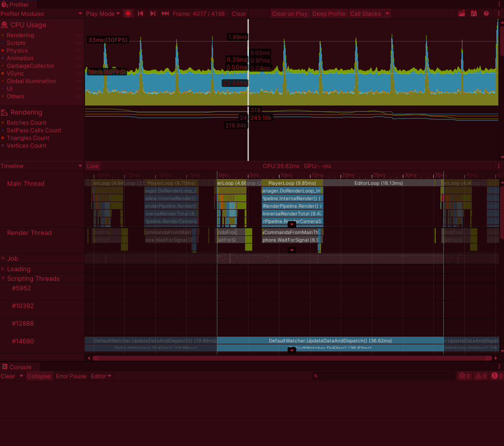
Task: Click the GarbageCollector color swatch
Action: [x=4, y=65]
